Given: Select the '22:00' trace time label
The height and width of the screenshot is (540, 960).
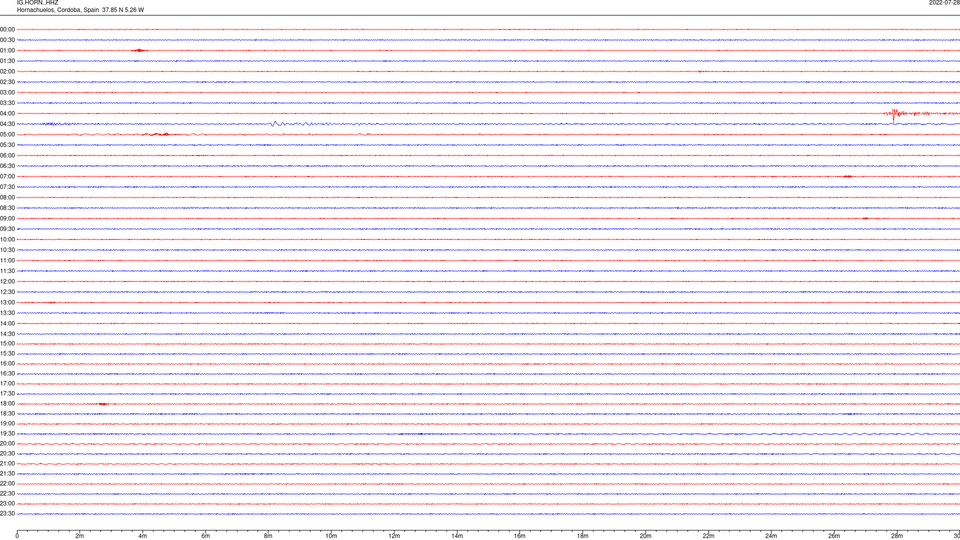Looking at the screenshot, I should coord(7,484).
